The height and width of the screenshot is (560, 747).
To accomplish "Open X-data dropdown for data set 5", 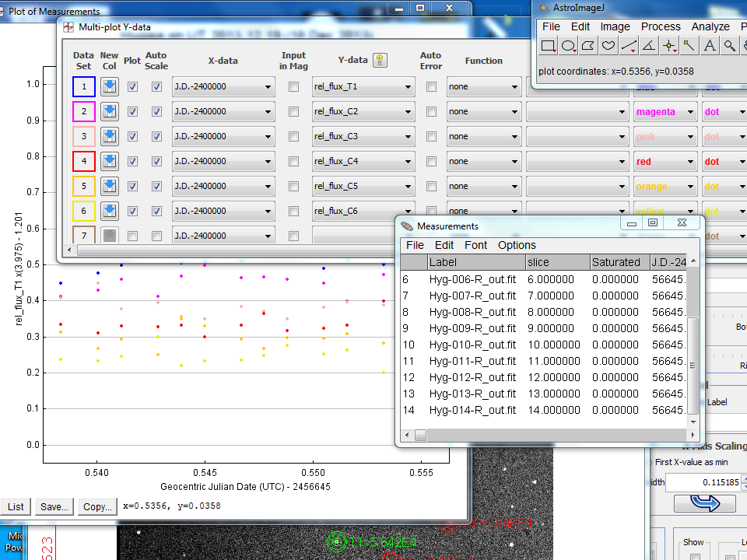I will [223, 186].
